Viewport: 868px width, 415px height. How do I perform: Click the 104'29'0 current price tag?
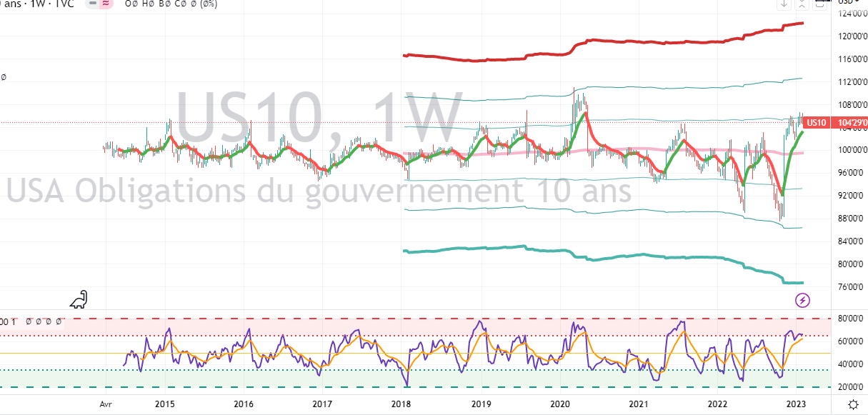click(x=849, y=123)
